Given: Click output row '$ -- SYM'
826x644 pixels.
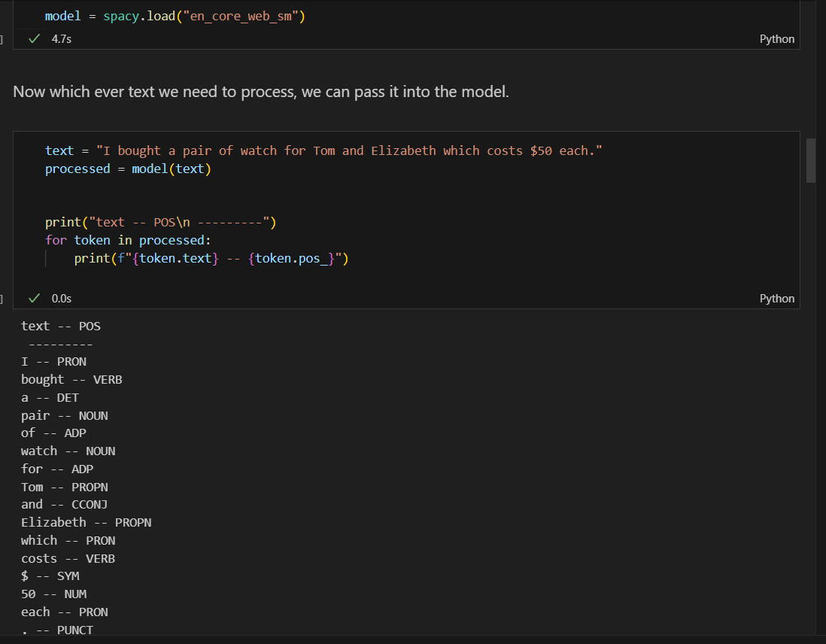Looking at the screenshot, I should point(50,576).
